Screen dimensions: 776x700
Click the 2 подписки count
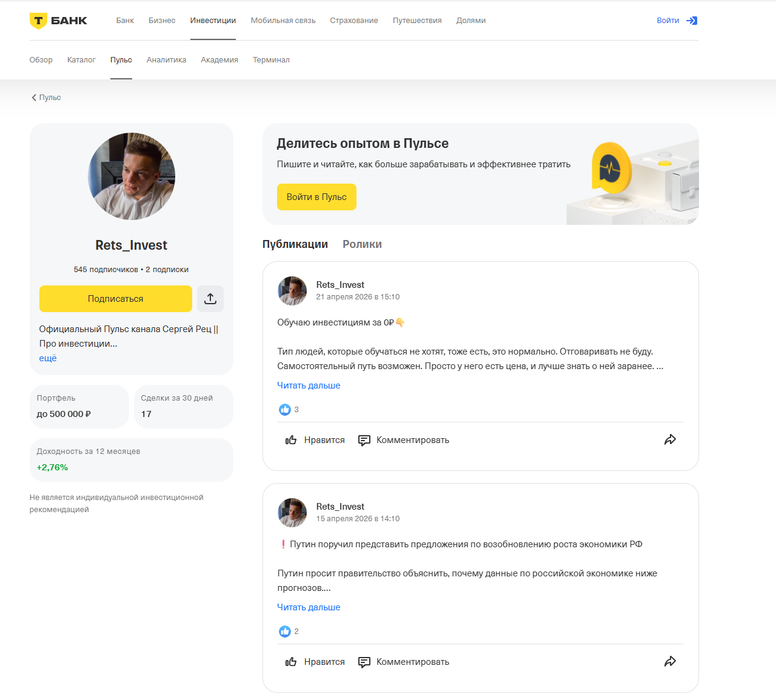click(x=167, y=270)
